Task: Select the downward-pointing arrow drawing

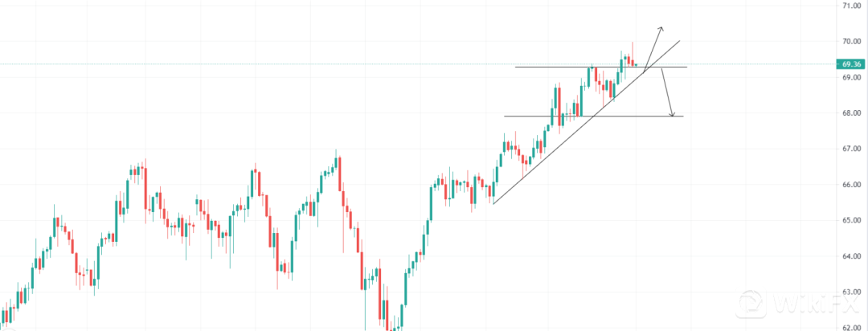Action: coord(667,92)
